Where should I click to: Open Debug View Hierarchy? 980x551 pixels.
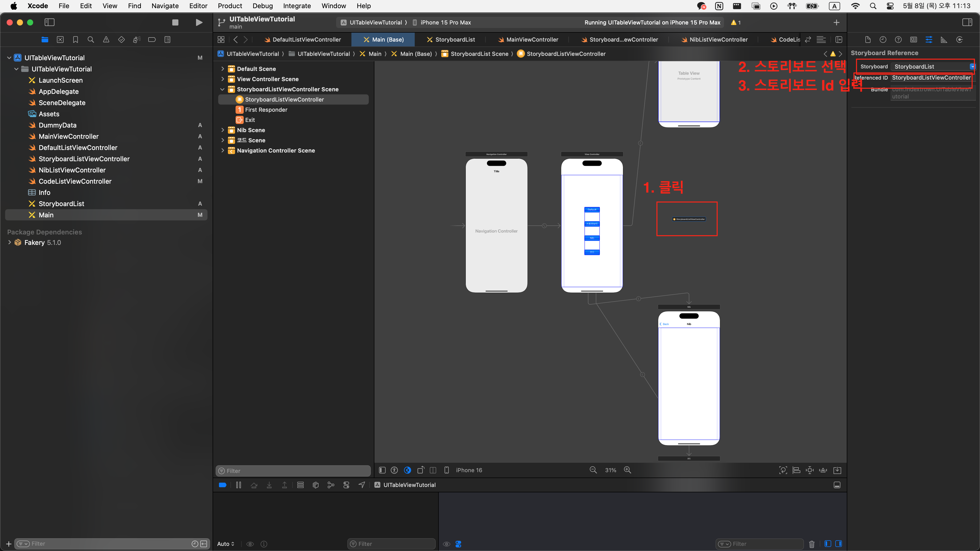315,485
